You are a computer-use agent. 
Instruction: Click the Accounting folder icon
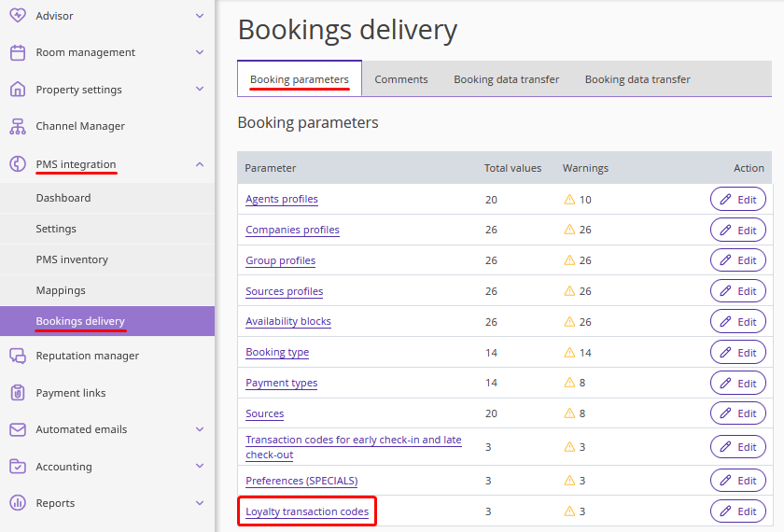pyautogui.click(x=18, y=466)
